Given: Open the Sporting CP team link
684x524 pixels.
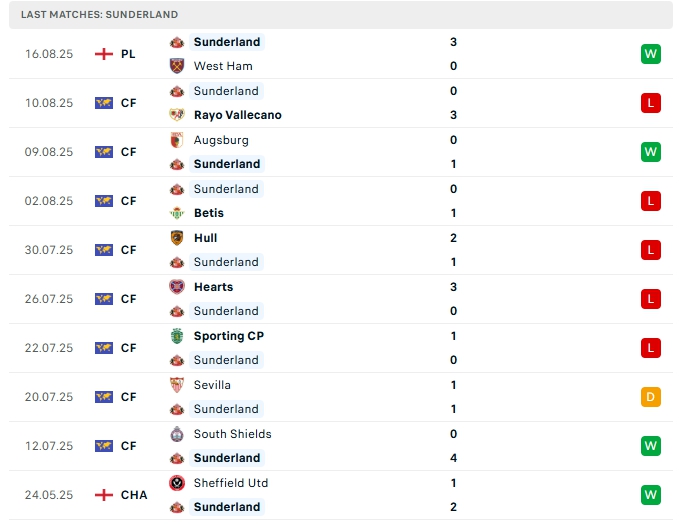Looking at the screenshot, I should point(227,336).
